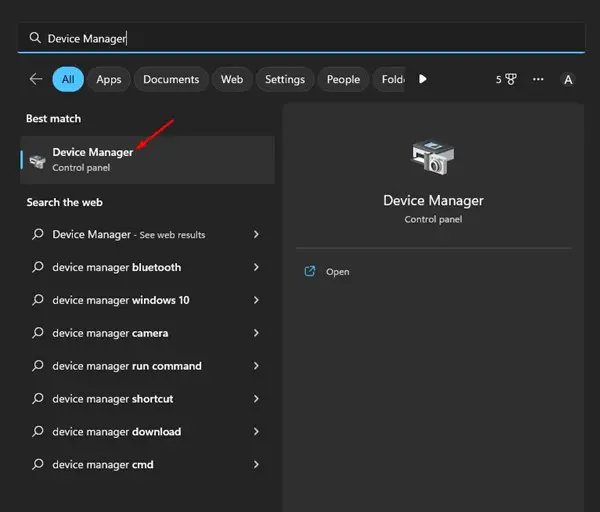Screen dimensions: 600x512
Task: Expand the device manager camera suggestion chevron
Action: tap(256, 333)
